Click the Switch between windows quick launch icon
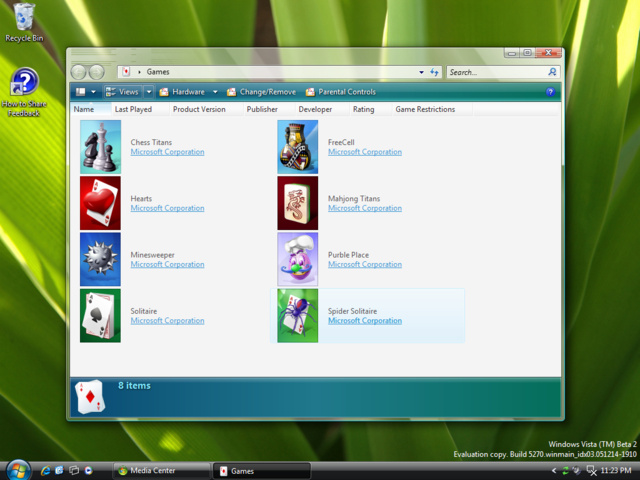 point(74,471)
